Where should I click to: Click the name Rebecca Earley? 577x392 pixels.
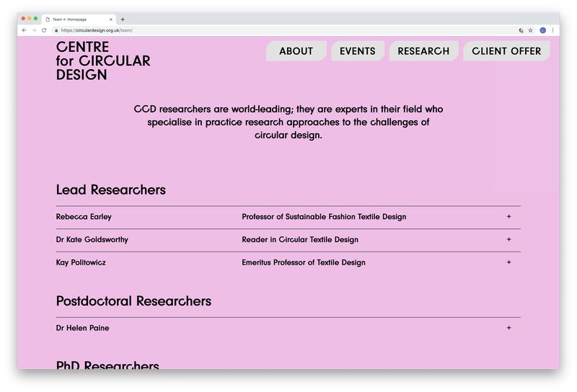tap(84, 217)
